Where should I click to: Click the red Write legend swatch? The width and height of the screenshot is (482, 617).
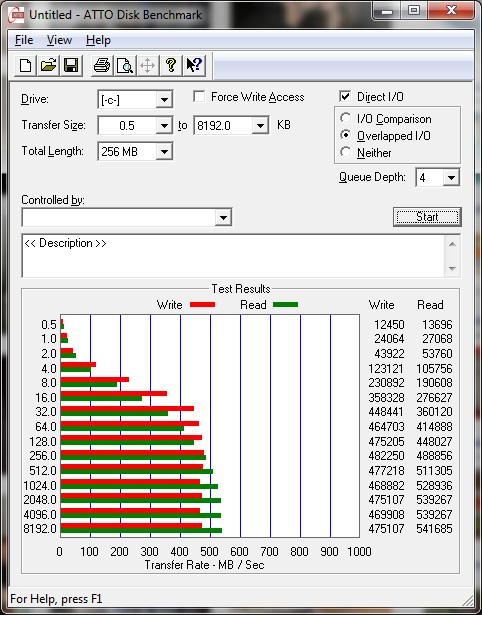point(202,305)
